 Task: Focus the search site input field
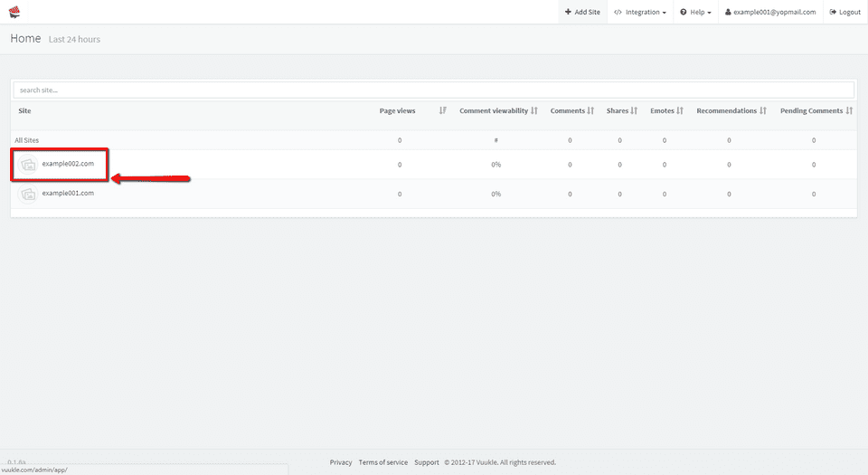[434, 90]
